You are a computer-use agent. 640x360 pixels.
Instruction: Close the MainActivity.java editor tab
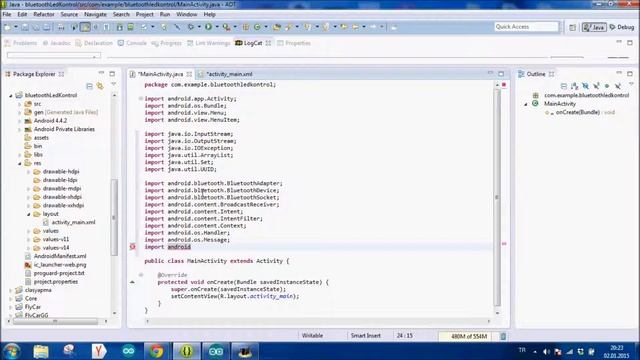pyautogui.click(x=189, y=74)
